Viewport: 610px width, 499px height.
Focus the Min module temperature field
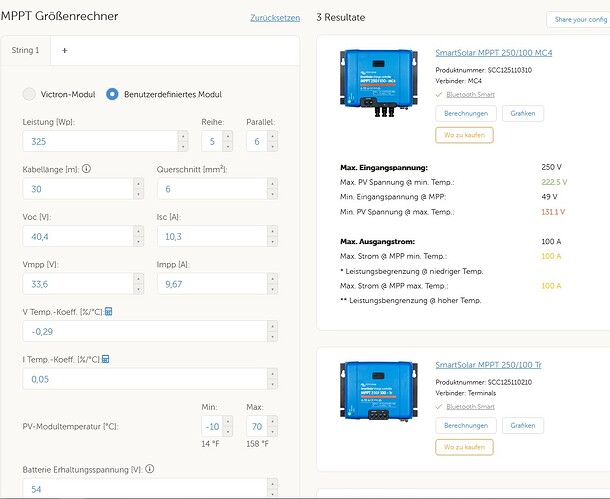coord(212,426)
